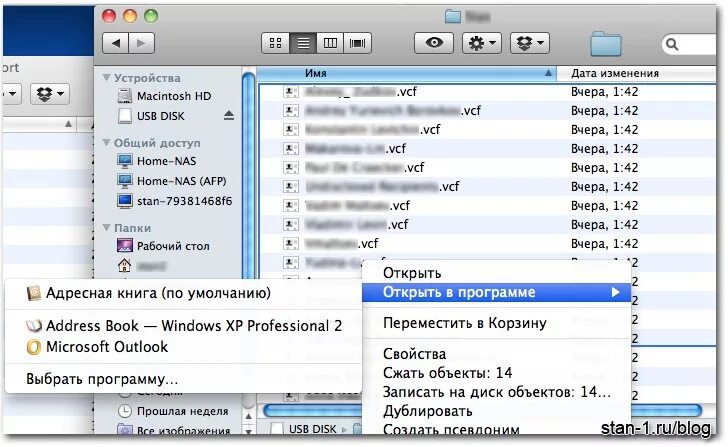Screen dimensions: 728x447
Task: Open Рабочий стол folder in sidebar
Action: (x=163, y=246)
